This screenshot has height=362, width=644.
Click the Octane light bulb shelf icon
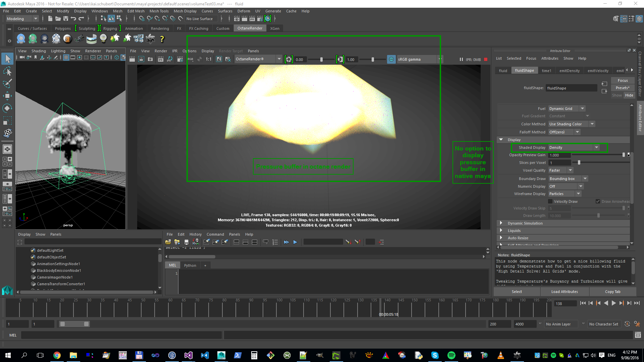(103, 39)
